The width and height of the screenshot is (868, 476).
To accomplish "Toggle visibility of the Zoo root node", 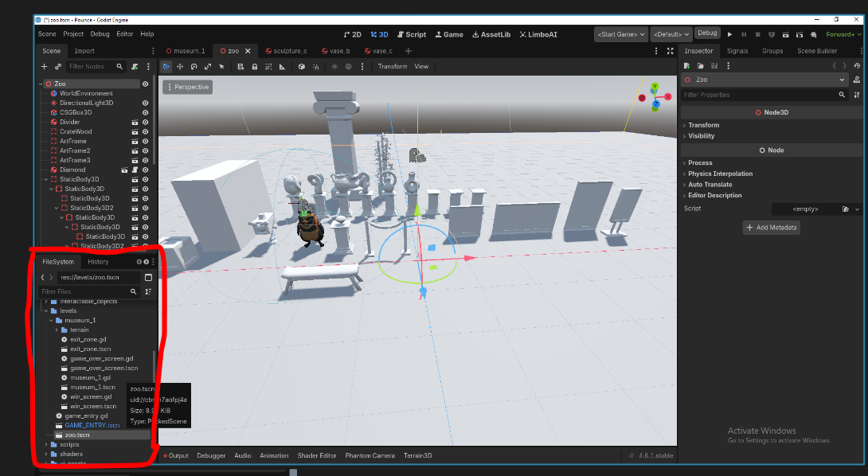I will point(146,84).
